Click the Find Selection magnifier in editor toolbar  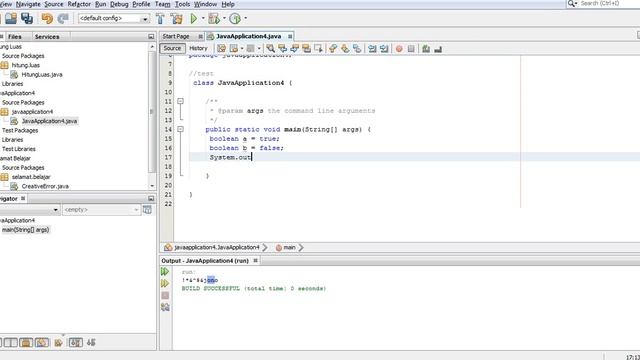(x=270, y=49)
